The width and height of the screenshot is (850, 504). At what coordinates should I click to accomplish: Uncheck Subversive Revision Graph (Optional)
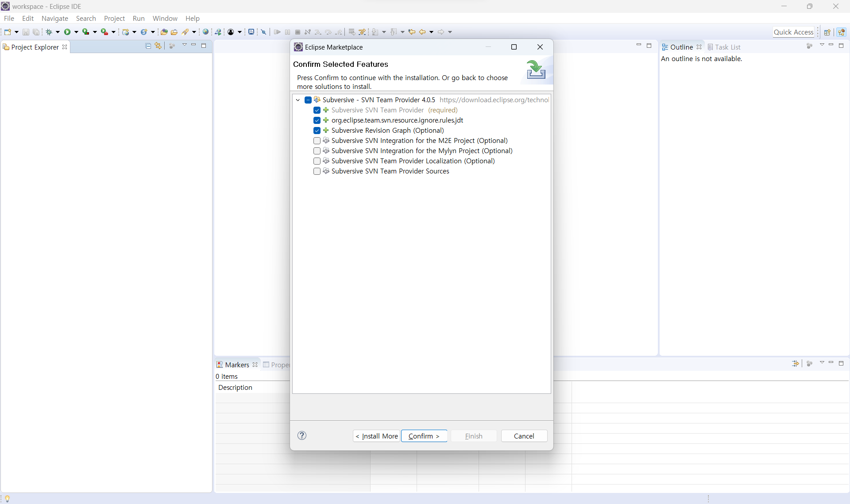click(x=317, y=131)
